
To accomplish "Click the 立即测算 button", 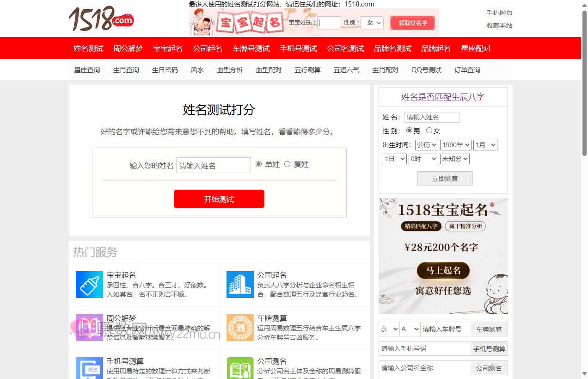I will click(445, 179).
